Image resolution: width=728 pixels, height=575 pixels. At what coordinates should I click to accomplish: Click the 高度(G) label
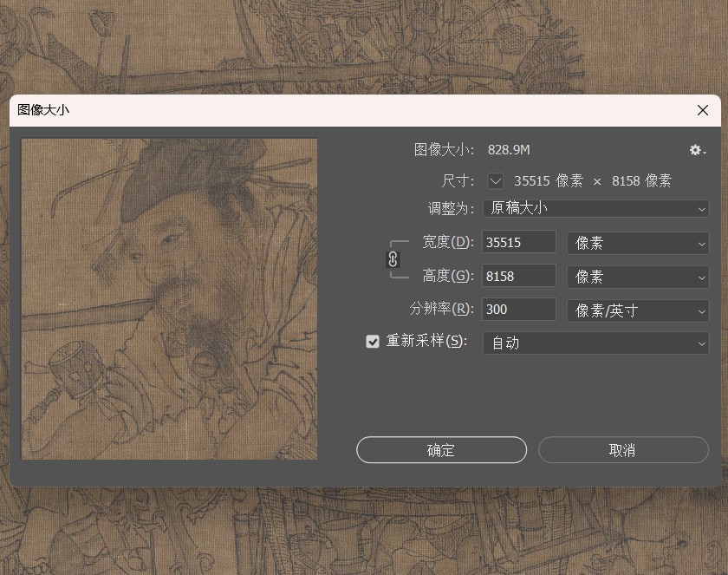[448, 276]
